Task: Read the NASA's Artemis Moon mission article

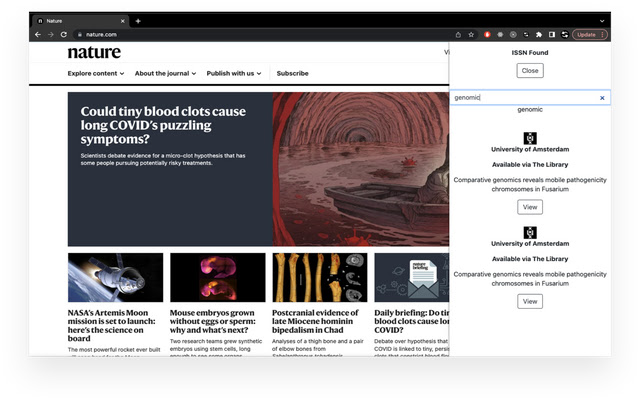Action: [111, 325]
